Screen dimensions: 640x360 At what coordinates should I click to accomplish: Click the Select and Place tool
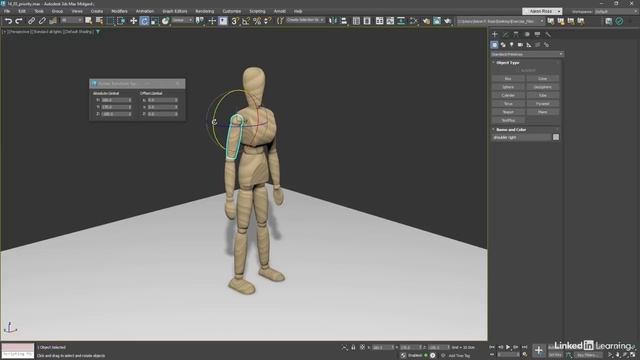[x=165, y=21]
